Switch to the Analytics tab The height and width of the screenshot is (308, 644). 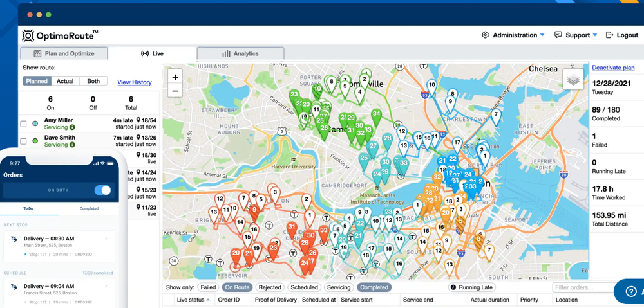coord(240,53)
